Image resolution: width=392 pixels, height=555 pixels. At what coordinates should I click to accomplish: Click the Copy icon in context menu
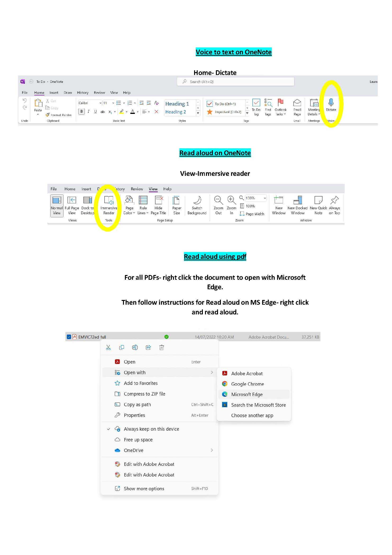tap(122, 347)
